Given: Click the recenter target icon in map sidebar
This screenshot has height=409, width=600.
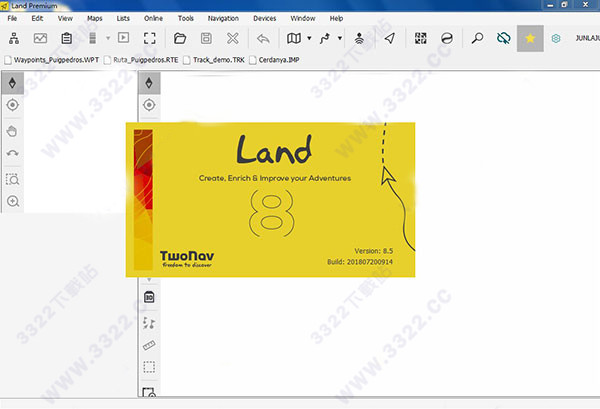Looking at the screenshot, I should tap(149, 105).
